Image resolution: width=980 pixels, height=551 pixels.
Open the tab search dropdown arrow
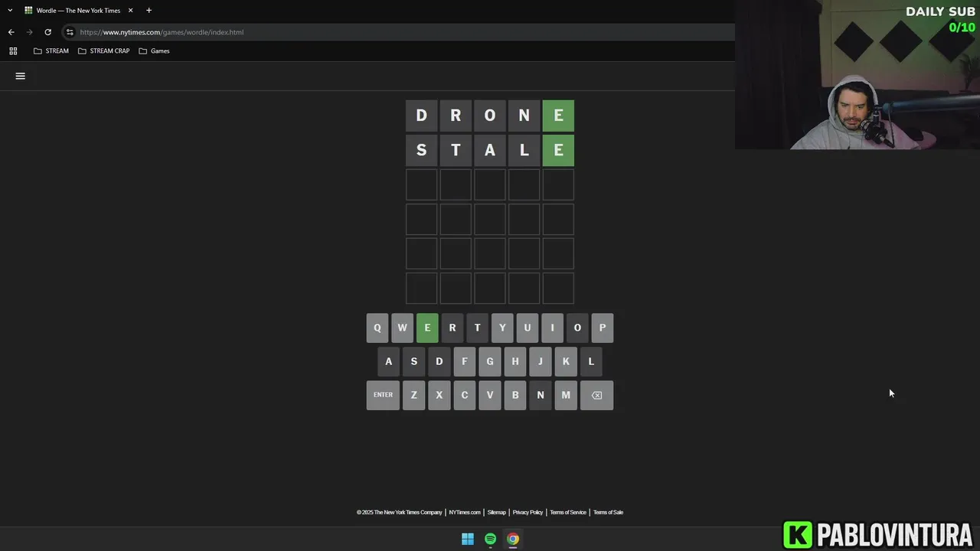click(10, 11)
